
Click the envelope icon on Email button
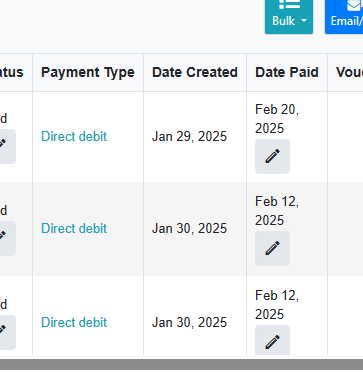pos(355,5)
